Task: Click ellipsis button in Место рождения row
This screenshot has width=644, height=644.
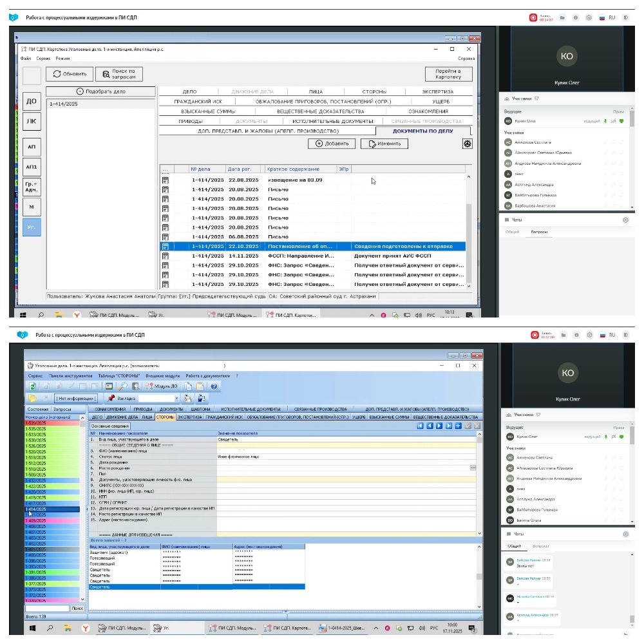Action: pos(473,468)
